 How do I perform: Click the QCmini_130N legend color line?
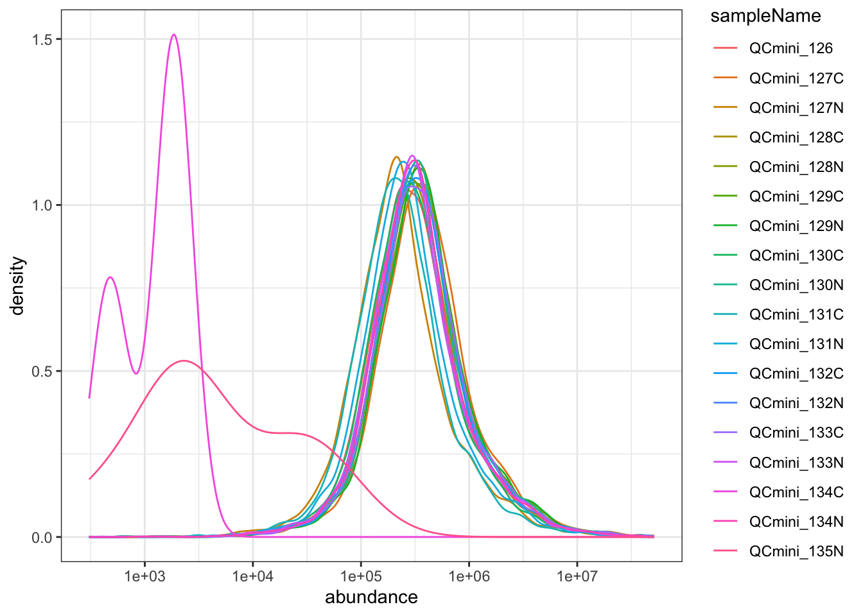point(725,285)
